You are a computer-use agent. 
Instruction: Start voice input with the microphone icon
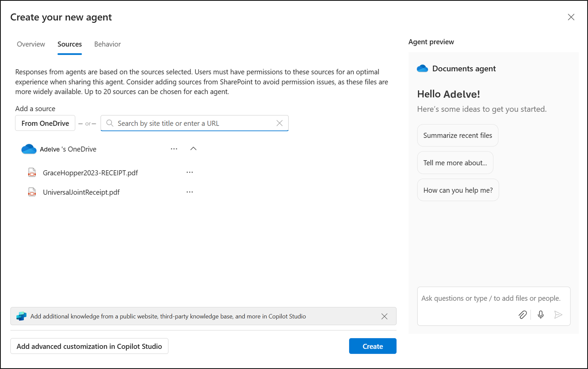click(541, 315)
